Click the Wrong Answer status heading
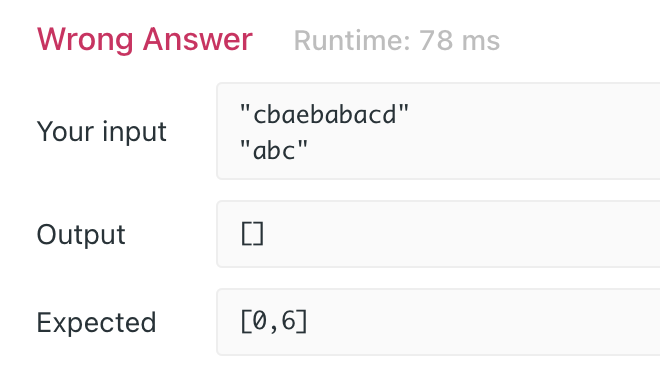 tap(145, 40)
